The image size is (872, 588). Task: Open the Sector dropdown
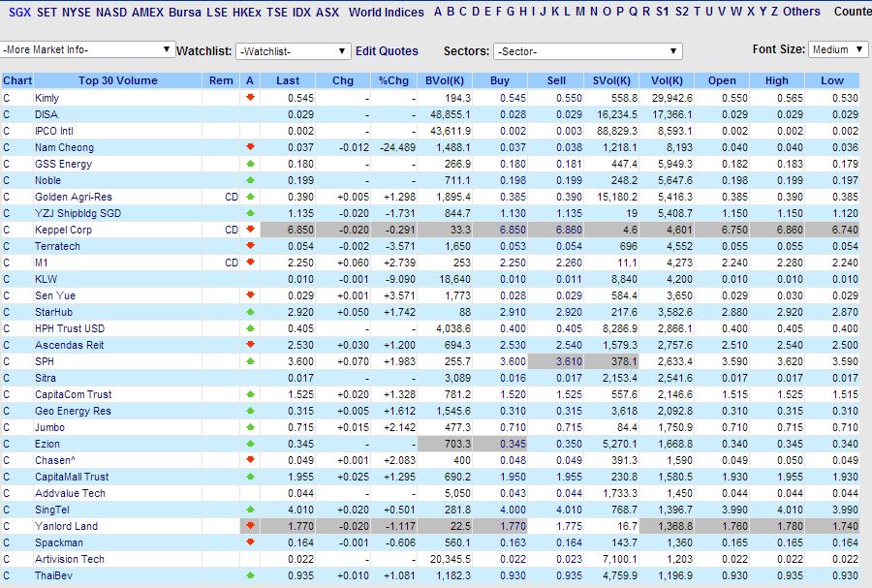pyautogui.click(x=588, y=51)
